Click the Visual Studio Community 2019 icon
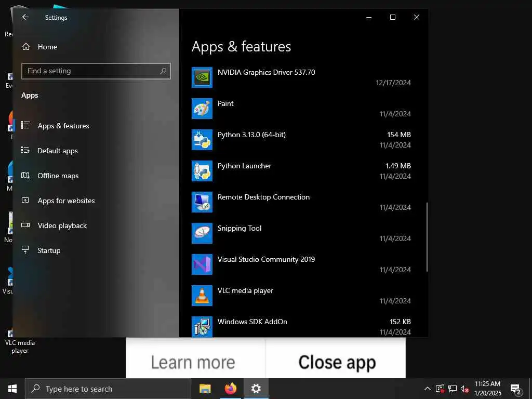532x399 pixels. click(202, 264)
